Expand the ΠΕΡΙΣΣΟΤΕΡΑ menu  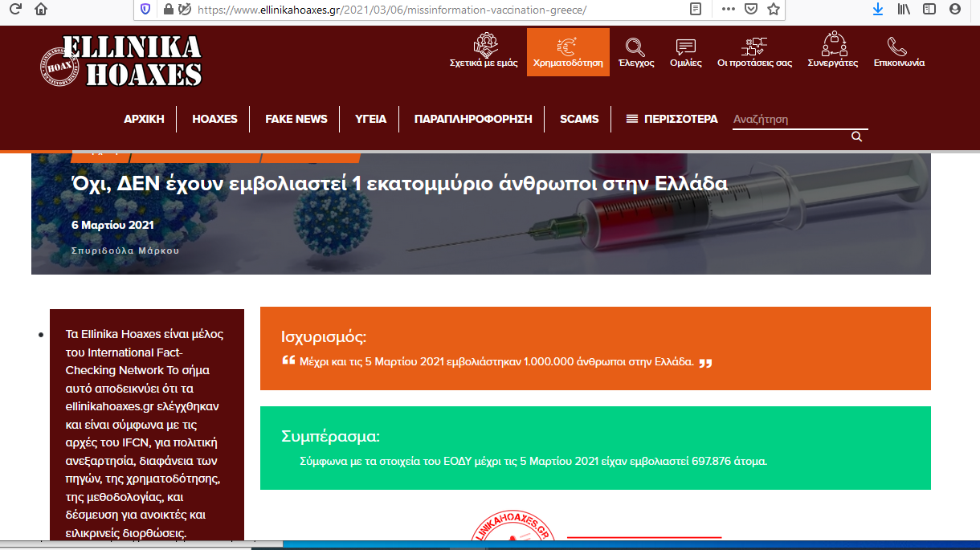click(x=672, y=119)
